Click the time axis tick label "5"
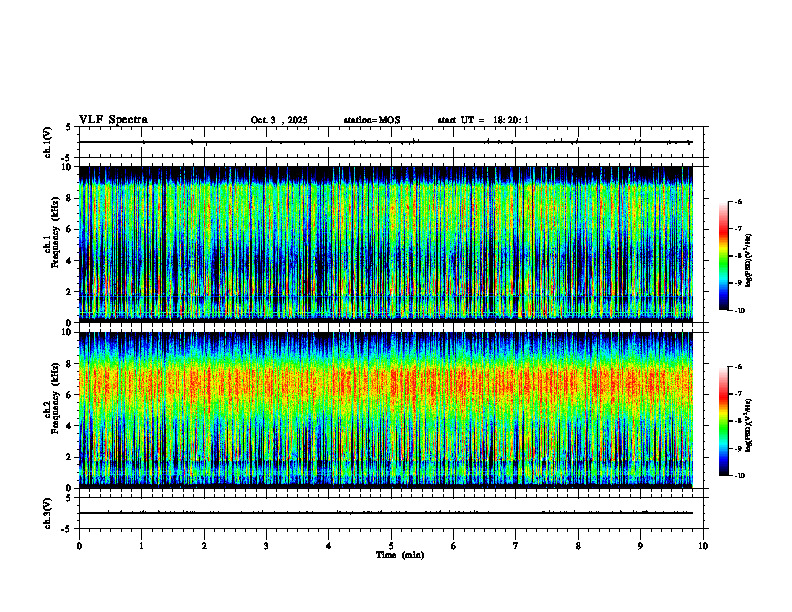The height and width of the screenshot is (612, 792). coord(391,546)
